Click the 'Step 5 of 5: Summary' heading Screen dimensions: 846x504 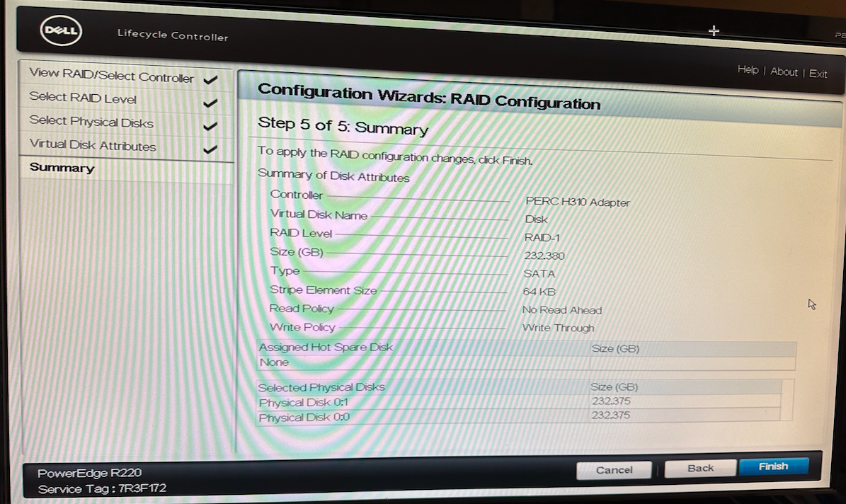(343, 126)
